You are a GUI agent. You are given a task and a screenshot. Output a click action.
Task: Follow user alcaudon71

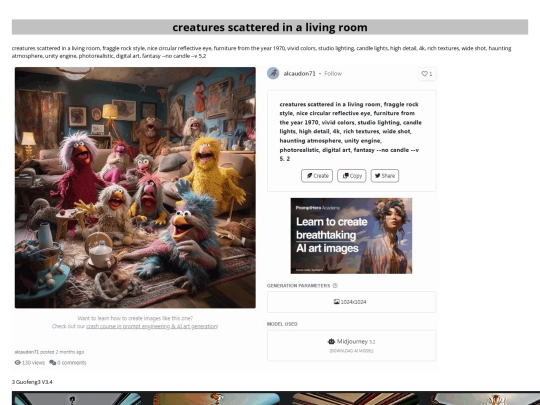[x=333, y=73]
